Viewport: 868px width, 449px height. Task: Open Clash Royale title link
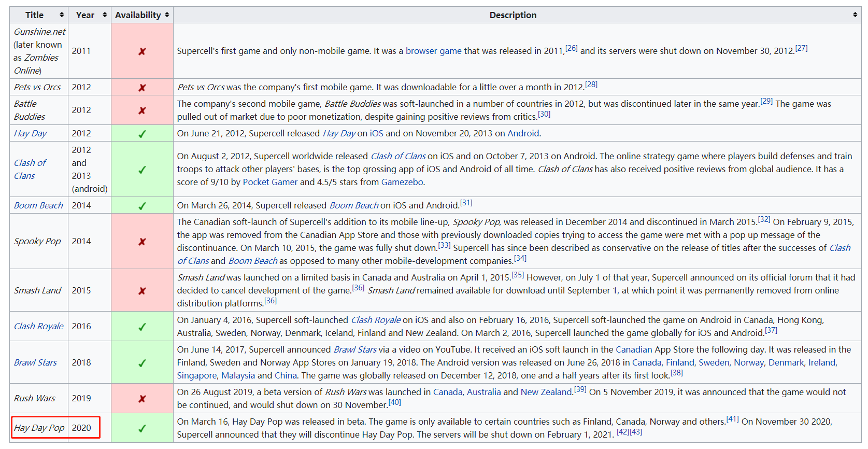pyautogui.click(x=38, y=326)
